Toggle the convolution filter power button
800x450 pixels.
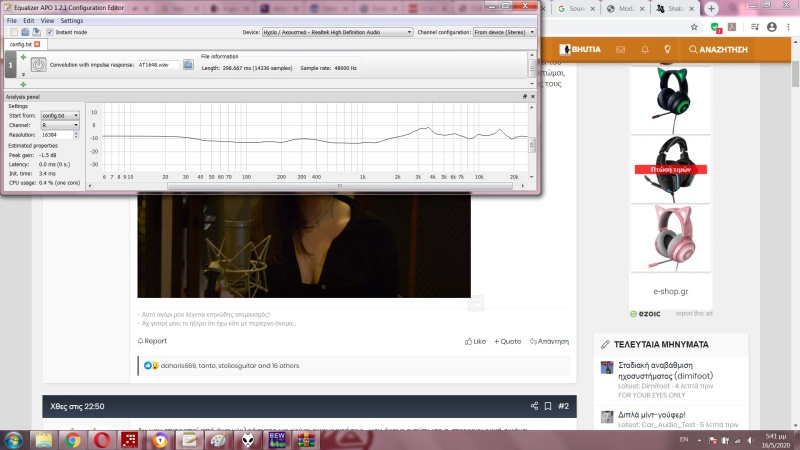coord(38,65)
